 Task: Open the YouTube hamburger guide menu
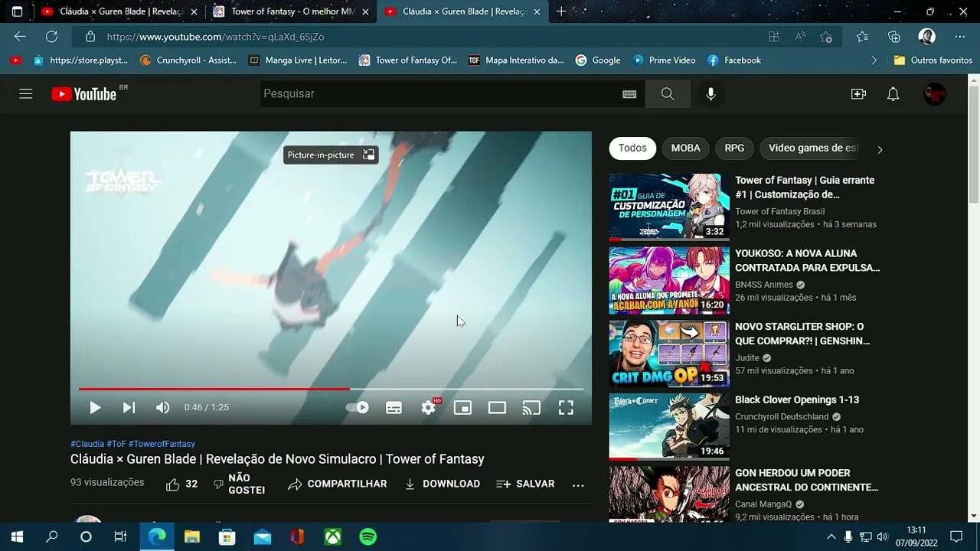pyautogui.click(x=26, y=93)
